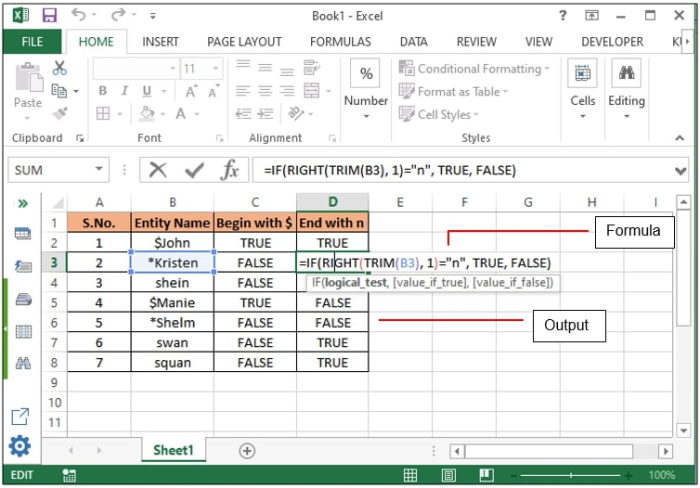Click the binoculars icon in left sidebar
The image size is (700, 488).
(x=22, y=362)
